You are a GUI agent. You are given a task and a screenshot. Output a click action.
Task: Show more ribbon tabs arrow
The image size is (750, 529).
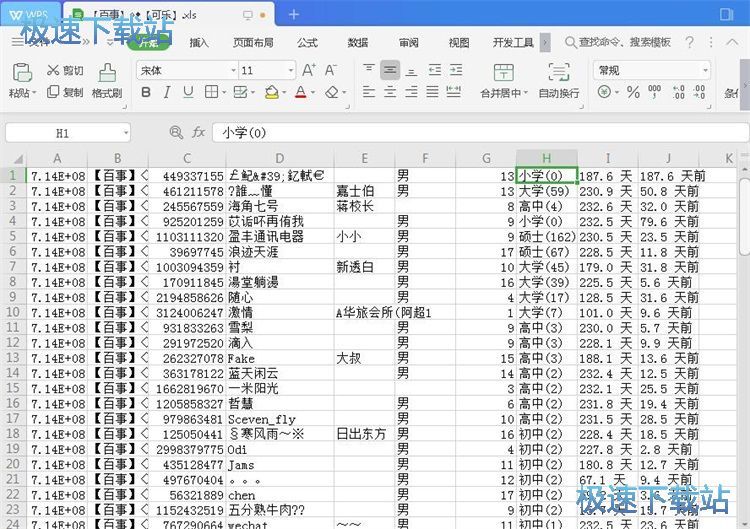(545, 43)
